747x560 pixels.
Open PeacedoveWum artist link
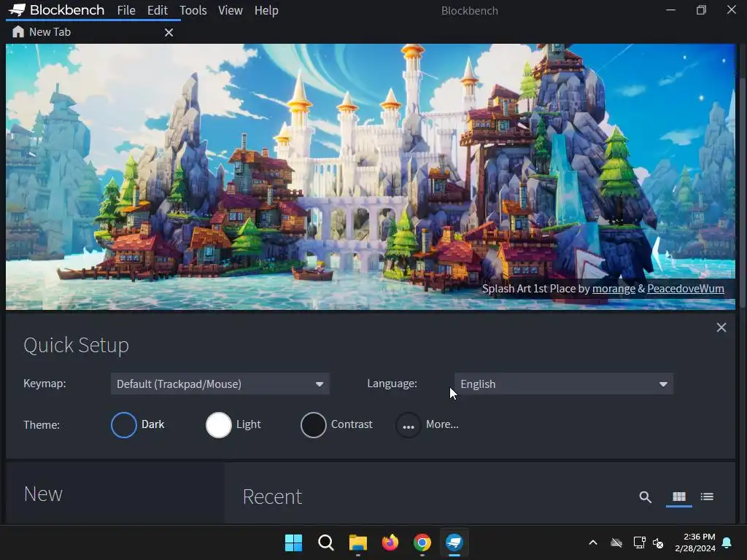coord(686,289)
